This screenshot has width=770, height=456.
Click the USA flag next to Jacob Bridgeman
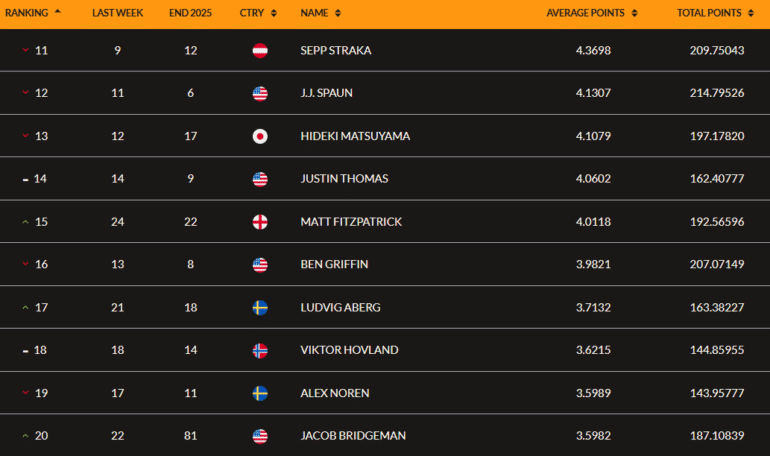[x=260, y=436]
